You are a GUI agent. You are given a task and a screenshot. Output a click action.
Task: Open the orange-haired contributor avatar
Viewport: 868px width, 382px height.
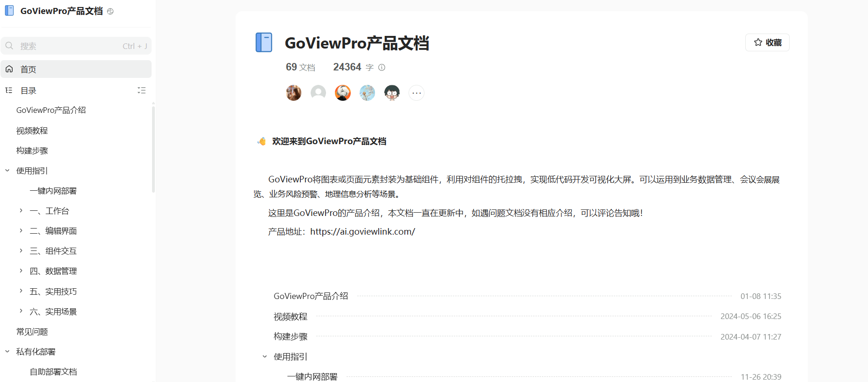tap(343, 93)
